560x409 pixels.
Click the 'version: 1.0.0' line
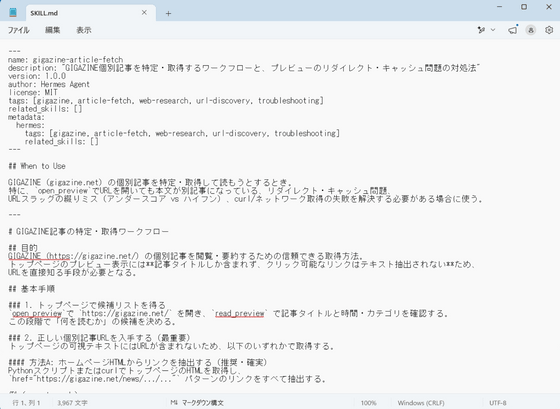tap(37, 76)
